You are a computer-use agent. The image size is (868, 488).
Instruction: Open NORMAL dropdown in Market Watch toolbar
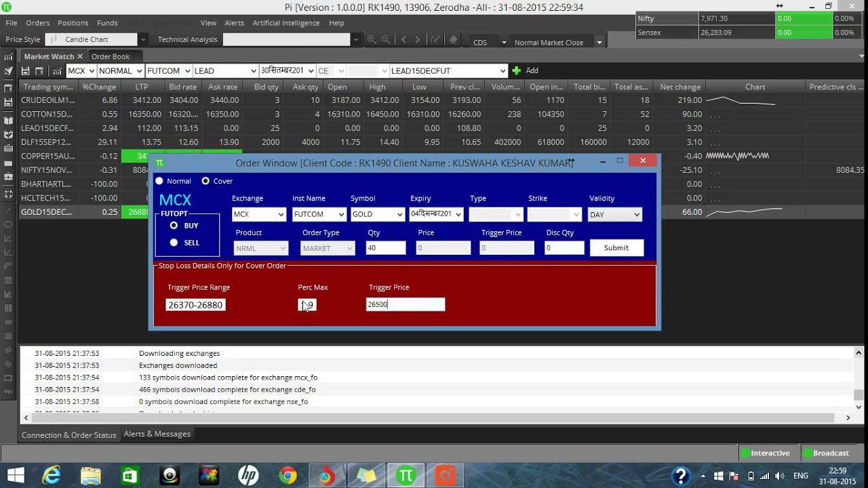click(x=121, y=70)
